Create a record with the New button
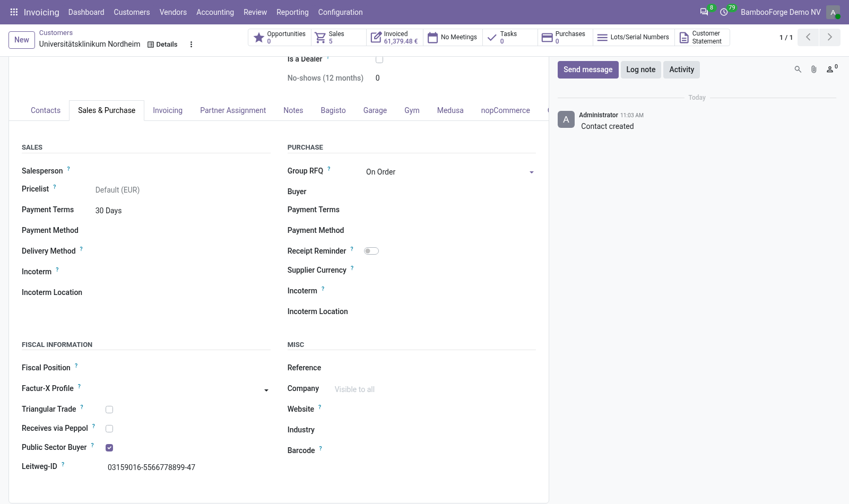The height and width of the screenshot is (504, 849). [x=22, y=40]
